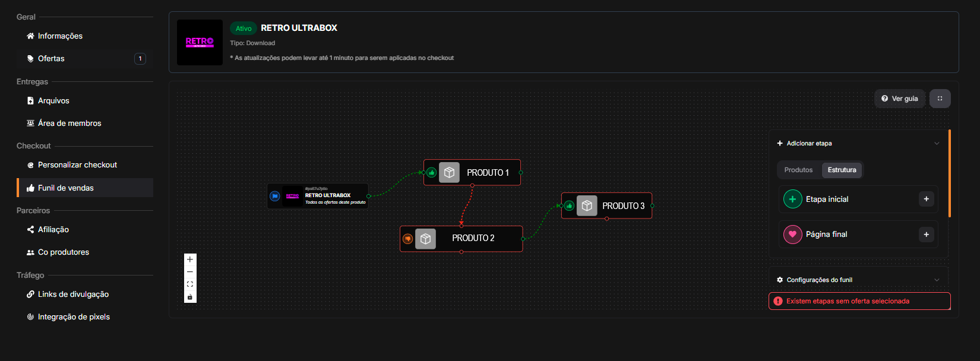This screenshot has height=361, width=980.
Task: Click the blue flag icon on start node
Action: point(275,196)
